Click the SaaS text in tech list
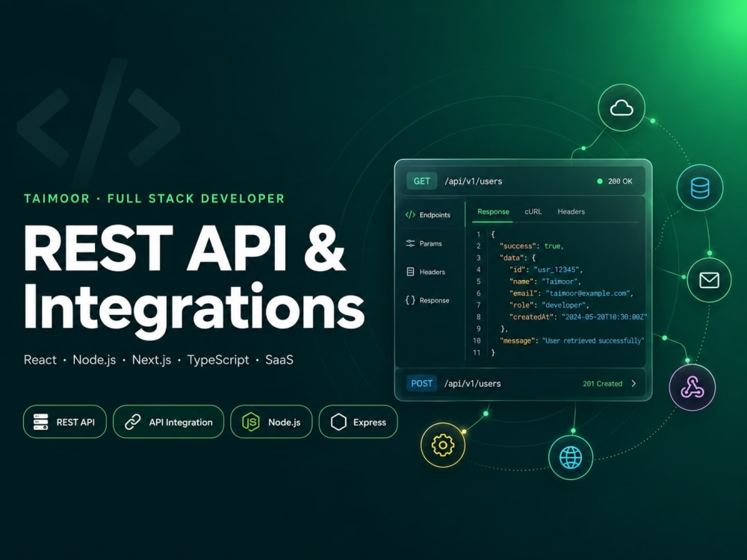The height and width of the screenshot is (560, 747). tap(279, 360)
